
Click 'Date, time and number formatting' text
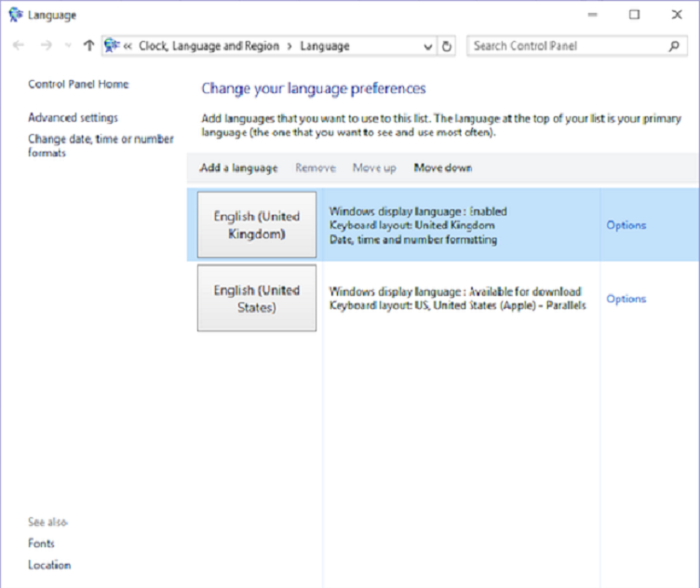[x=413, y=240]
